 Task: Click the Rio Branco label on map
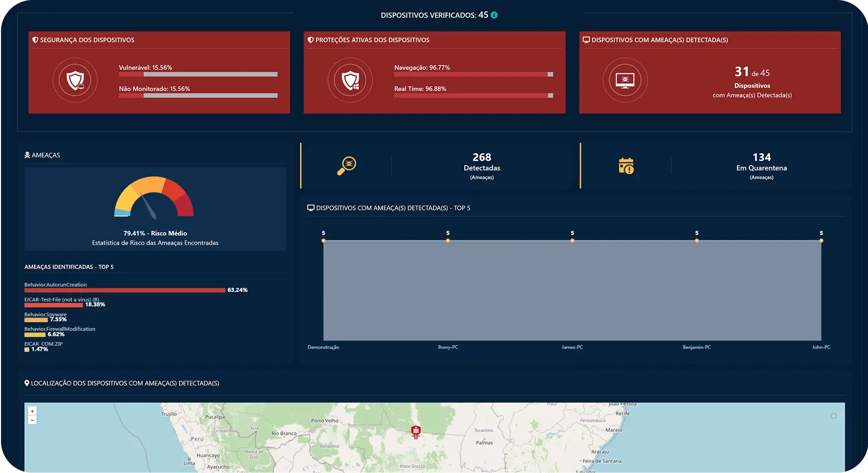tap(284, 434)
